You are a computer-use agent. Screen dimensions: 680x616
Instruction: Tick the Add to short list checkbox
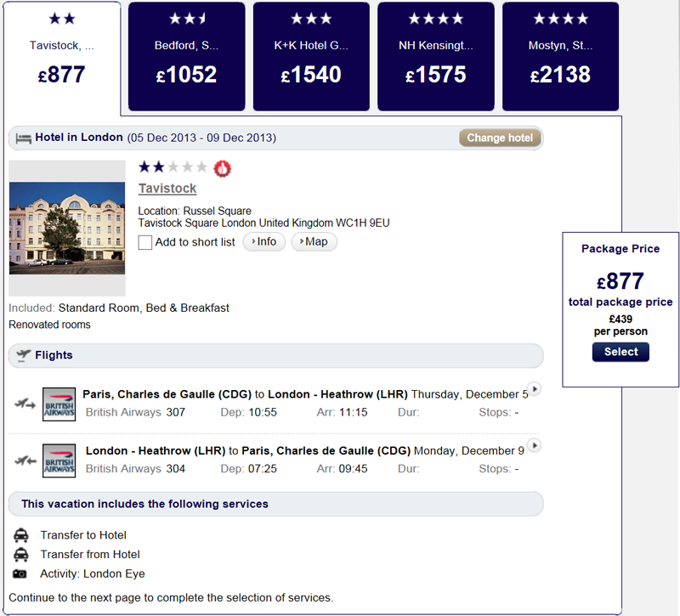[144, 242]
